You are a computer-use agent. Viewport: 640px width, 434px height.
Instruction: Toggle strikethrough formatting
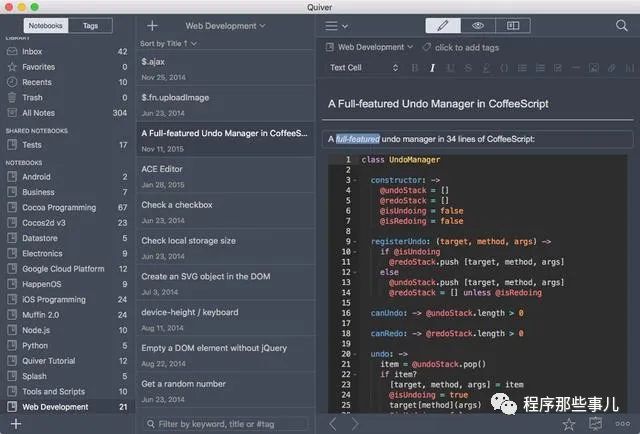468,68
